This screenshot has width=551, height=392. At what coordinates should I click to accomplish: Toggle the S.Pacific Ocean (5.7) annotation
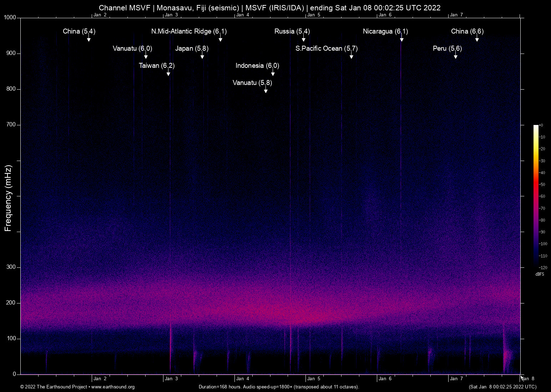(326, 49)
